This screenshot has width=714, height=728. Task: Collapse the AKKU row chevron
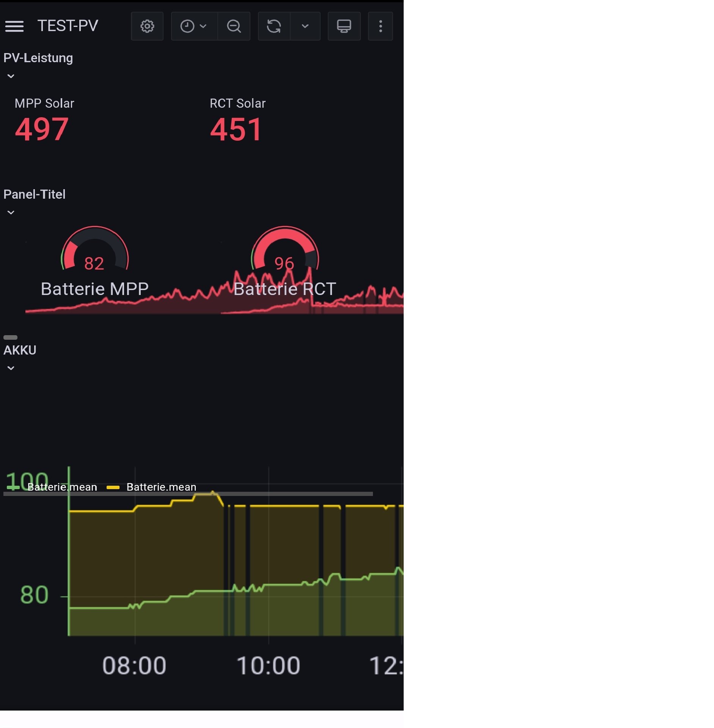11,368
